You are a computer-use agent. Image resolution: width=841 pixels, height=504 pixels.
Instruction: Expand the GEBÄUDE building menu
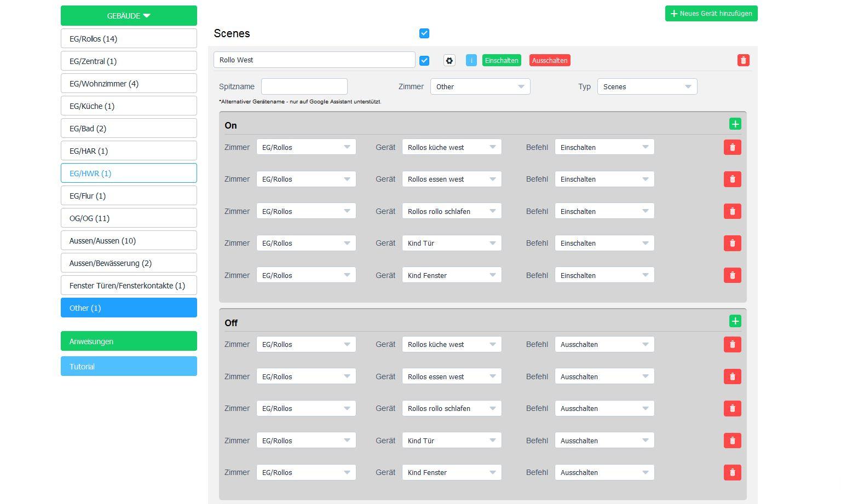(x=129, y=16)
